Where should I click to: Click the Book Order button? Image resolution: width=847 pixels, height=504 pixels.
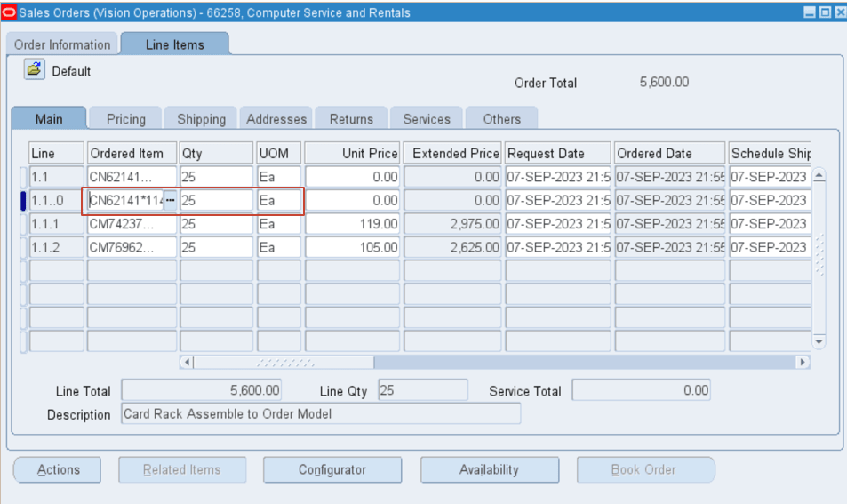645,470
